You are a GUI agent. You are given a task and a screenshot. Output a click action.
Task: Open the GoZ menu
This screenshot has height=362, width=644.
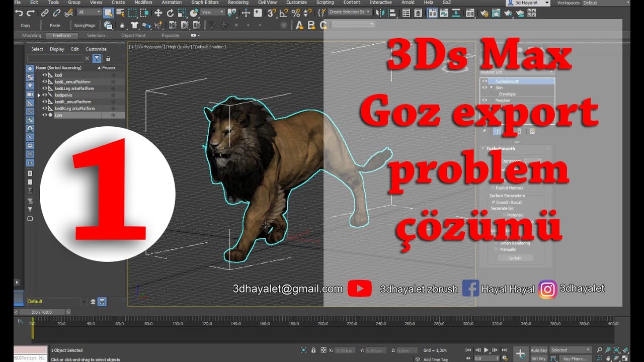pyautogui.click(x=447, y=3)
